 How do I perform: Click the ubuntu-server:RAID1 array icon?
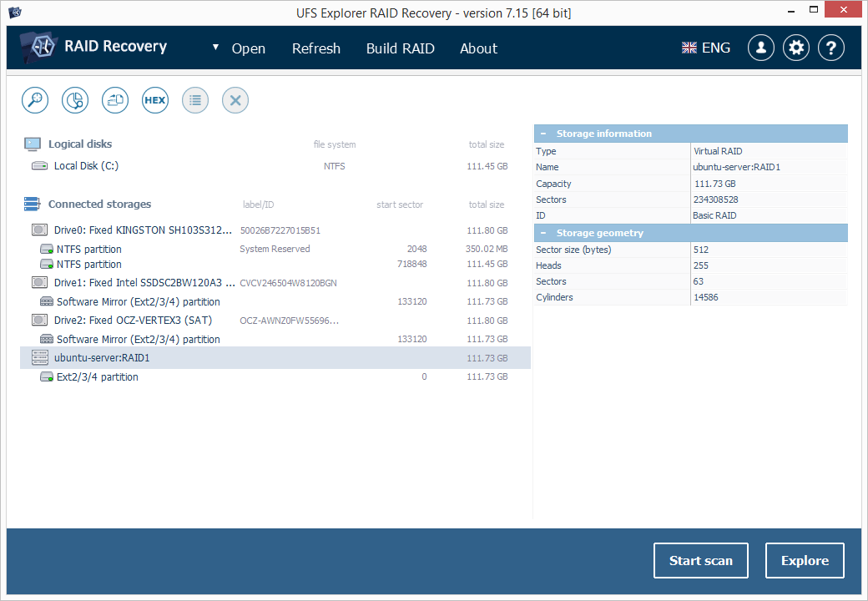(x=40, y=357)
